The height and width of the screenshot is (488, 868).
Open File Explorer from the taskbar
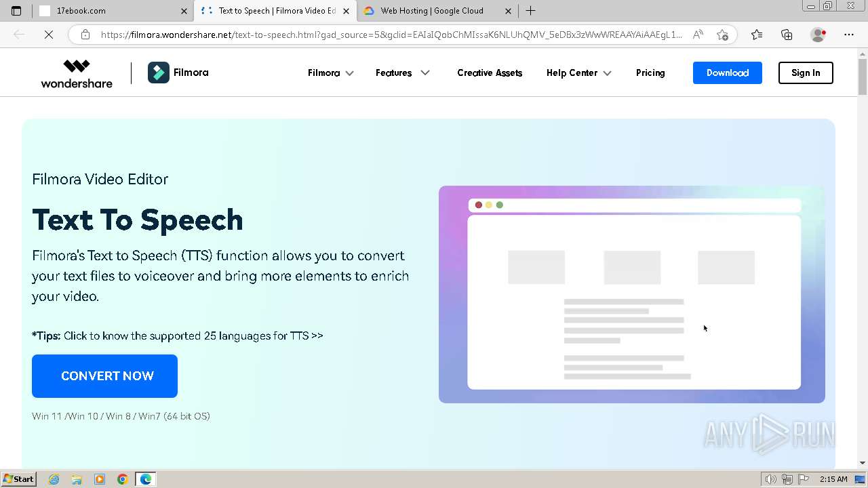coord(77,479)
